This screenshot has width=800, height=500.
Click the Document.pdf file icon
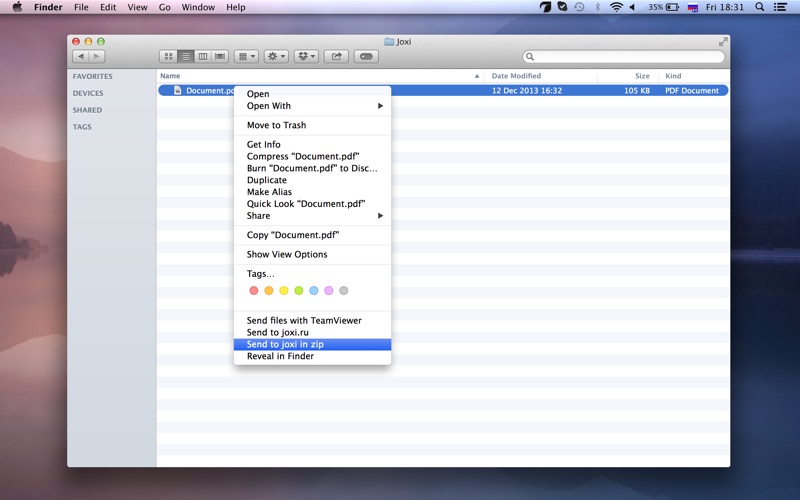tap(178, 90)
